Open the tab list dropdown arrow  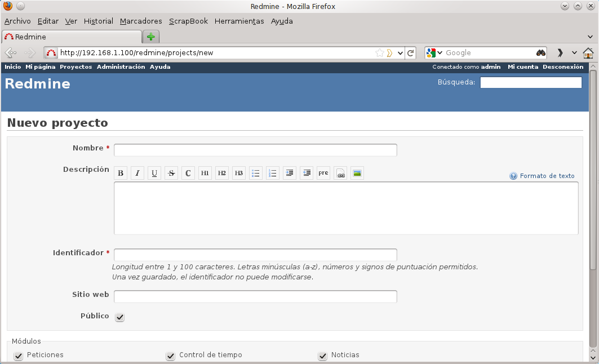(x=590, y=37)
